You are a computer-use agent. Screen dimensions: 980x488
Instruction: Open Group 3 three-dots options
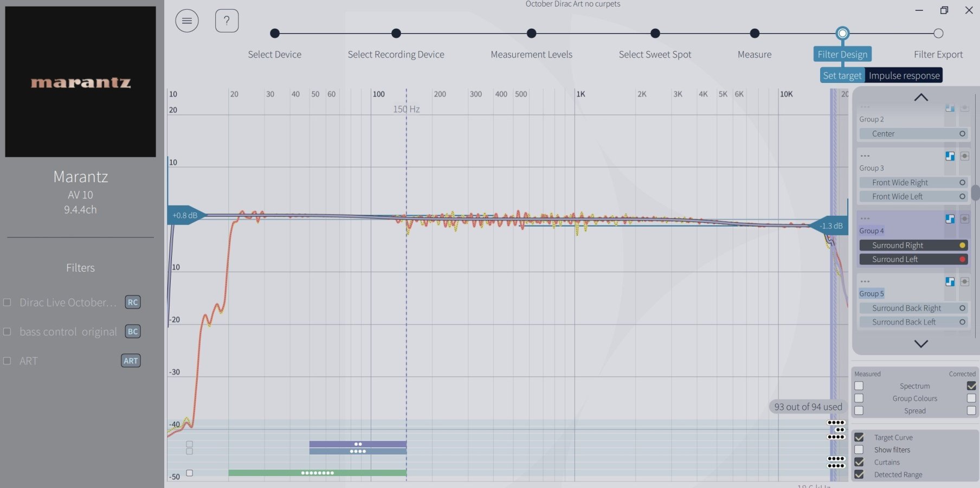tap(865, 156)
